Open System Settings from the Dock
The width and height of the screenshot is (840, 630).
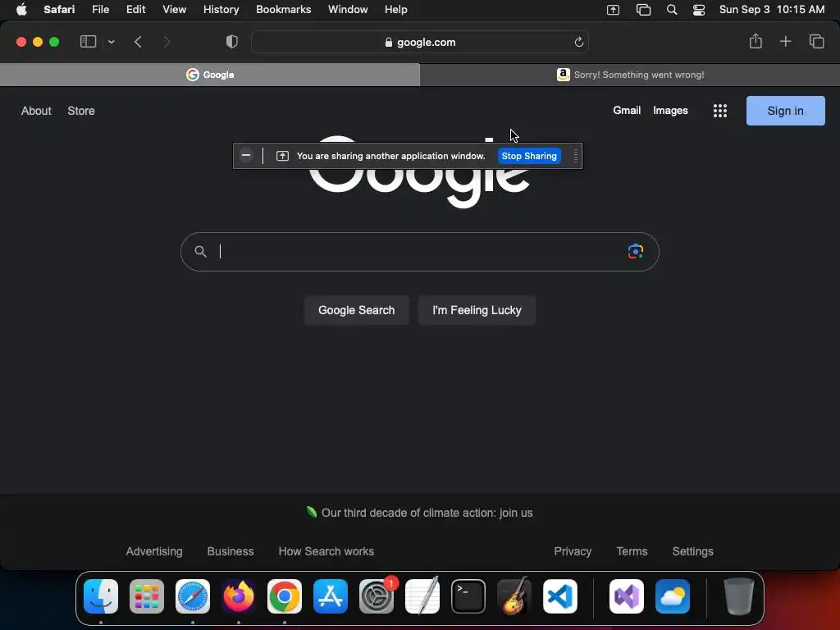coord(376,596)
